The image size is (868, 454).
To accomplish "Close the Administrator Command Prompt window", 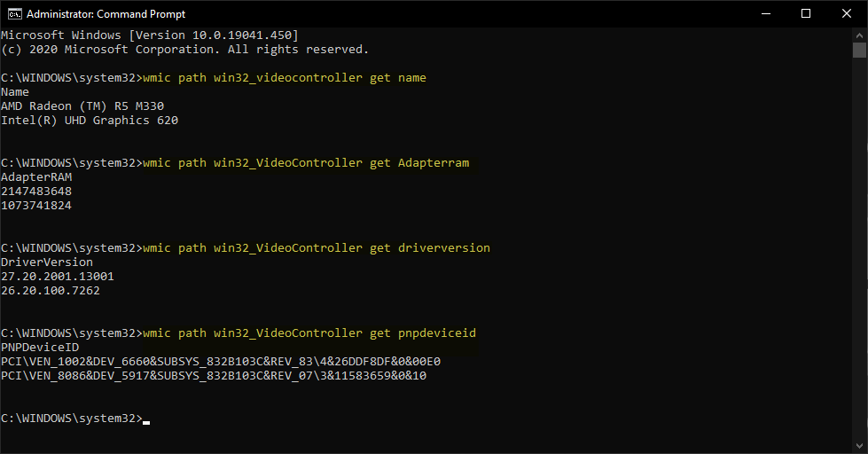I will tap(847, 14).
